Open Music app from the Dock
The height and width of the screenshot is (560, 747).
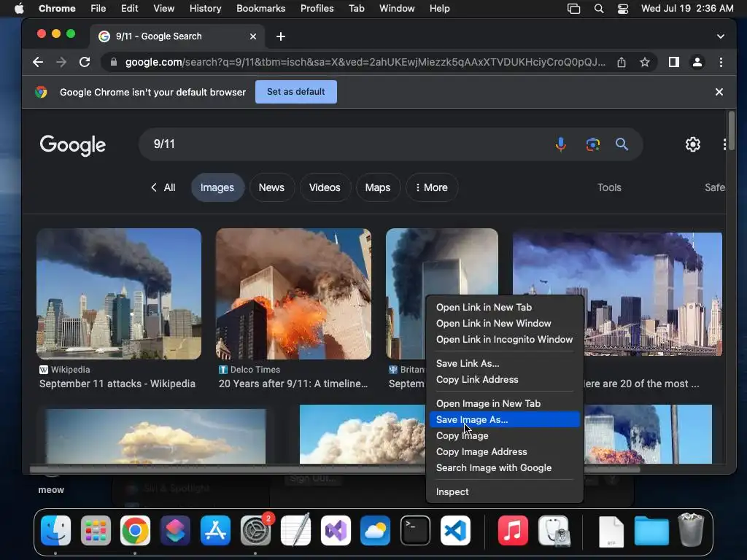pos(513,531)
